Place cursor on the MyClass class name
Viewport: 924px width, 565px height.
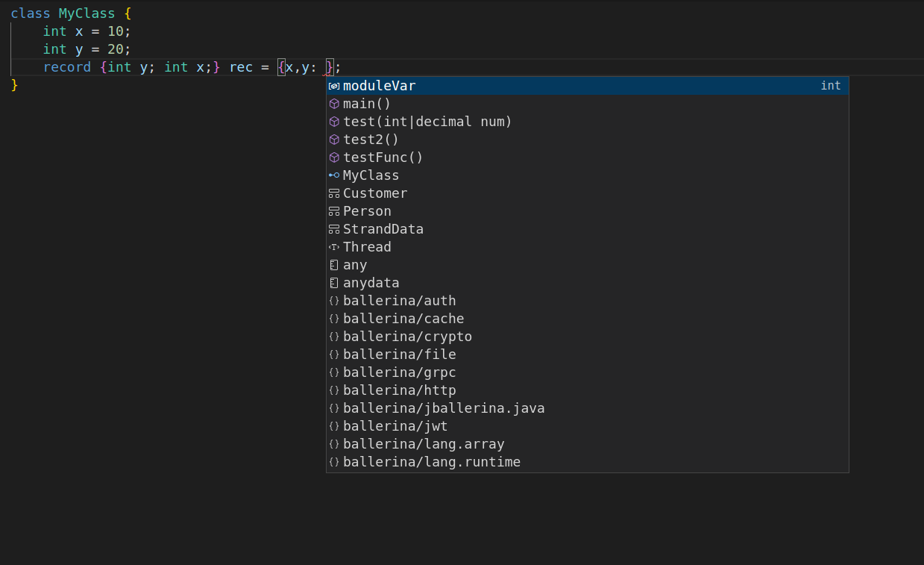[x=87, y=13]
